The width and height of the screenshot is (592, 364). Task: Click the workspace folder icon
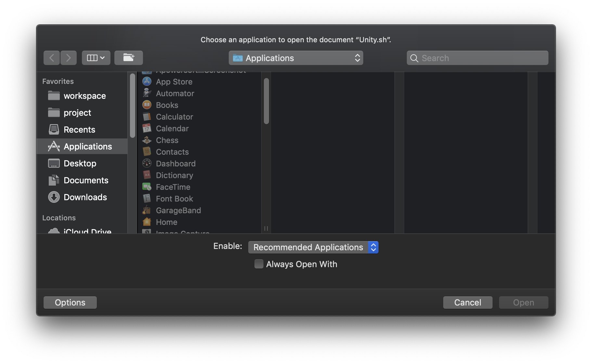(x=54, y=96)
